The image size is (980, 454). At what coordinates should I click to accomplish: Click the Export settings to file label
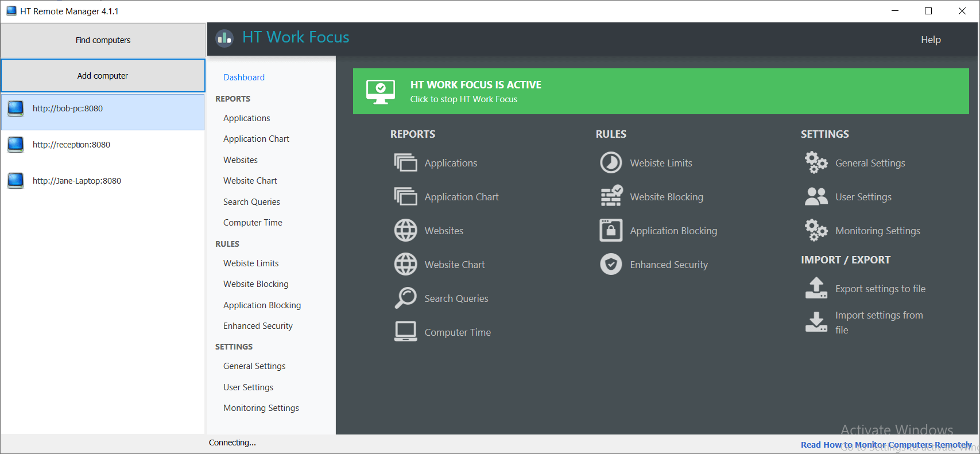click(x=880, y=289)
